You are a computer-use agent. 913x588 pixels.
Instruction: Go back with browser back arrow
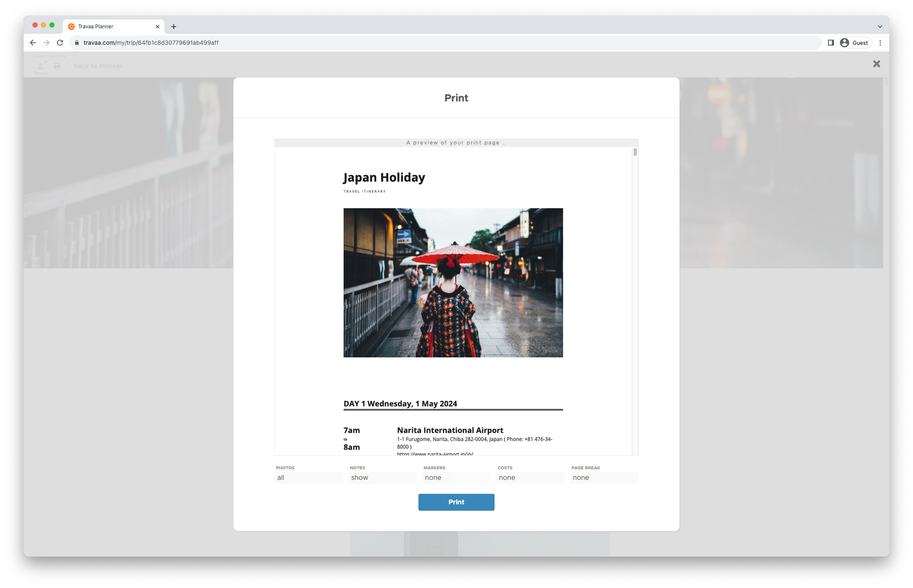click(x=33, y=43)
